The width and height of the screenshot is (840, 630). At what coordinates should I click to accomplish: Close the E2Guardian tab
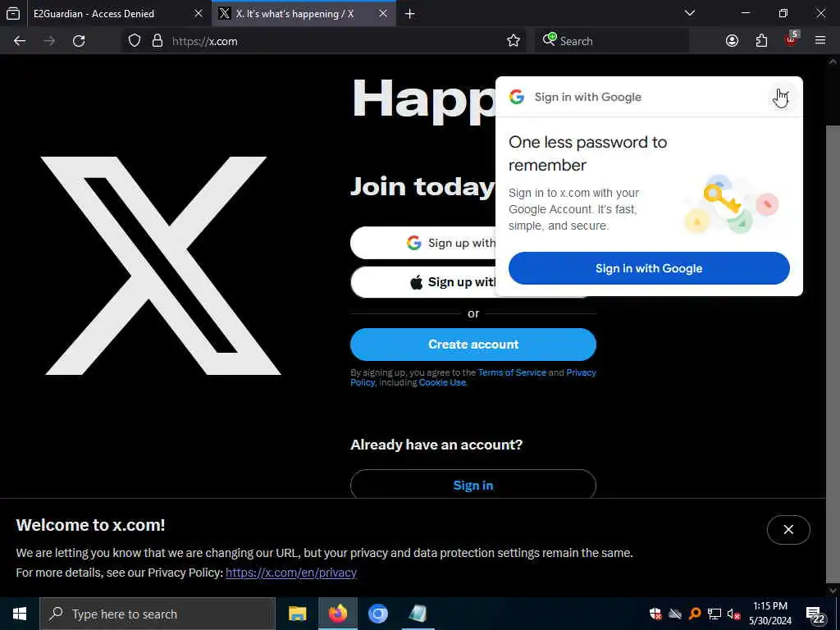[199, 14]
